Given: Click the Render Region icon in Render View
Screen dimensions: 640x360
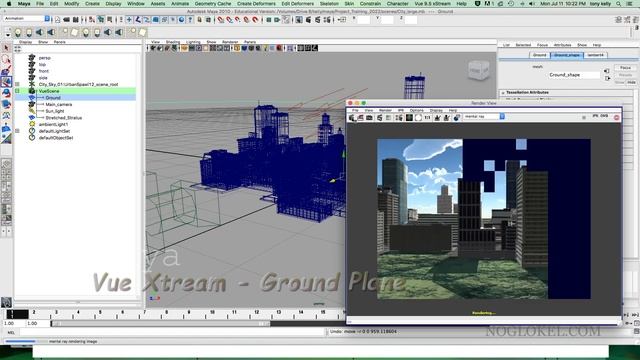Looking at the screenshot, I should click(360, 118).
